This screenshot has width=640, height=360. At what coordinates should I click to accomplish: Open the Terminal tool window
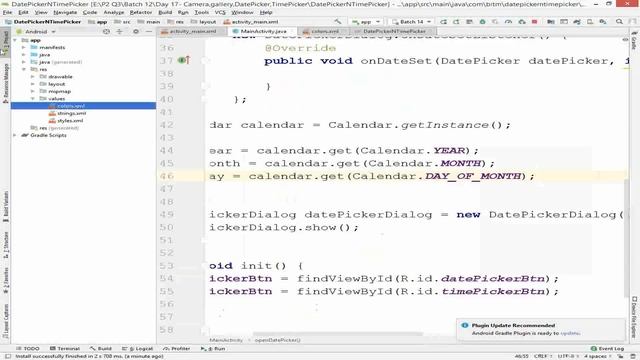coord(65,349)
